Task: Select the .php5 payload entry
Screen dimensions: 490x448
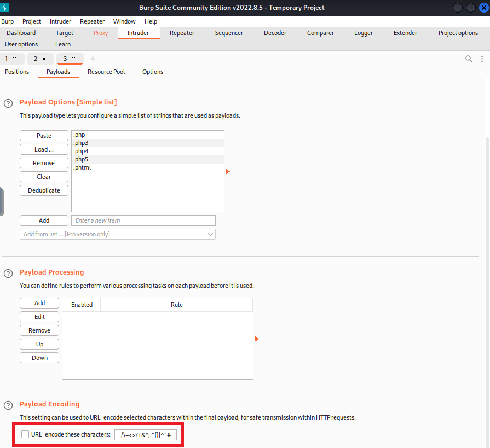Action: [x=147, y=159]
